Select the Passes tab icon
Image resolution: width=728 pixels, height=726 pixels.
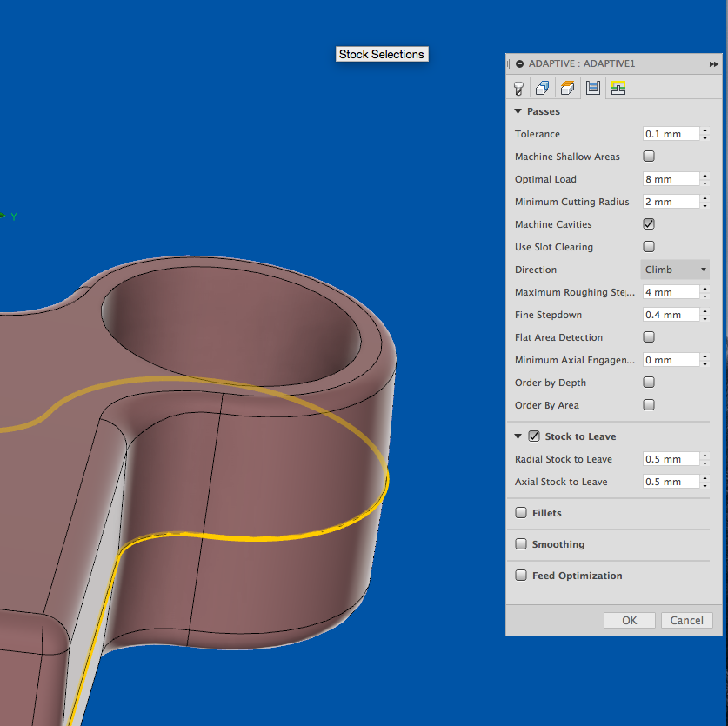point(593,88)
